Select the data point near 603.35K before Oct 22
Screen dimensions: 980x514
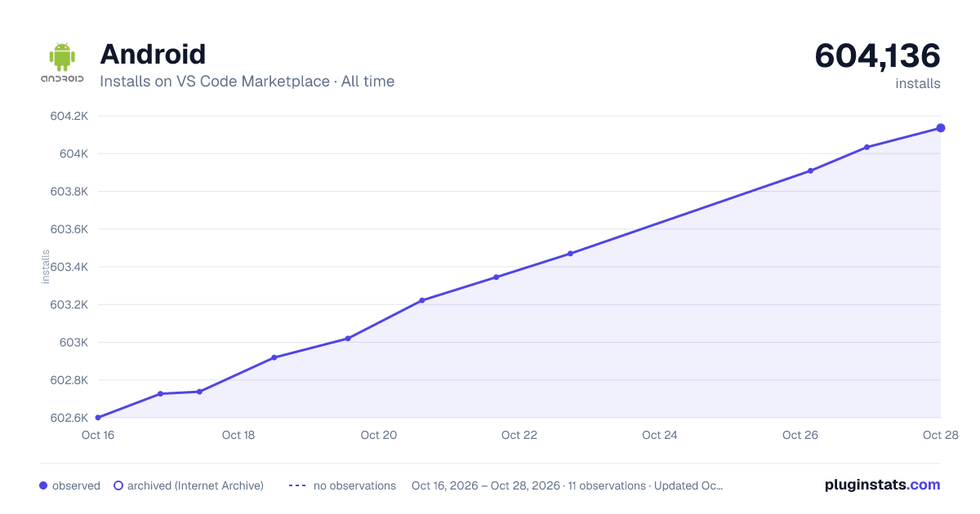496,277
